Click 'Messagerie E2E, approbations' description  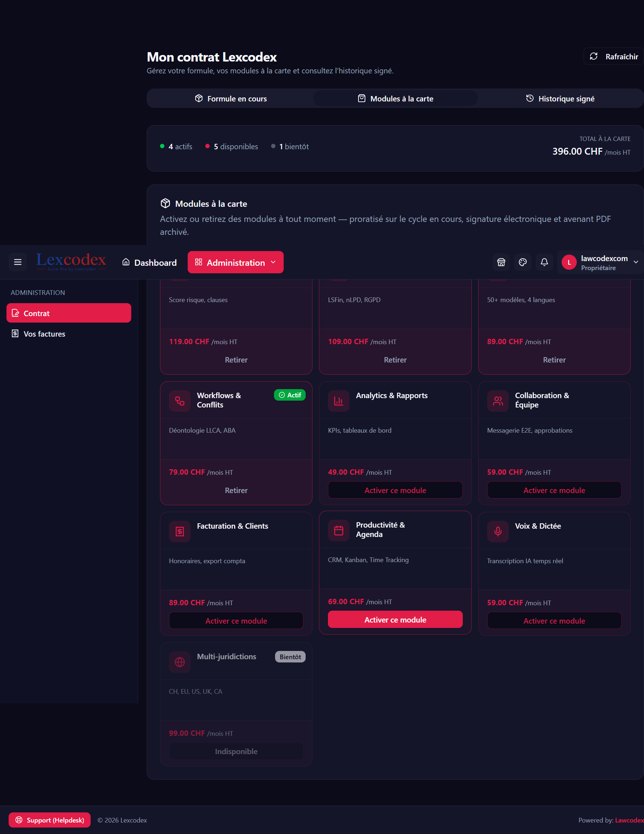pos(530,430)
